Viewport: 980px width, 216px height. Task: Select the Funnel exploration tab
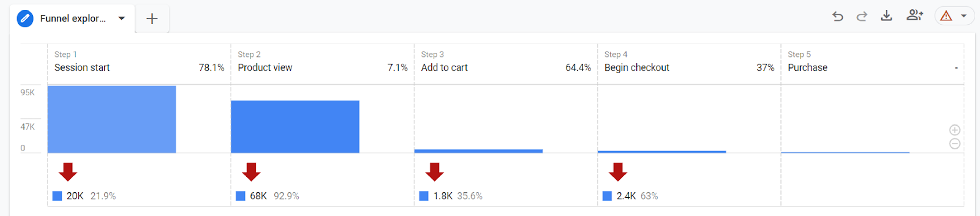pyautogui.click(x=73, y=19)
